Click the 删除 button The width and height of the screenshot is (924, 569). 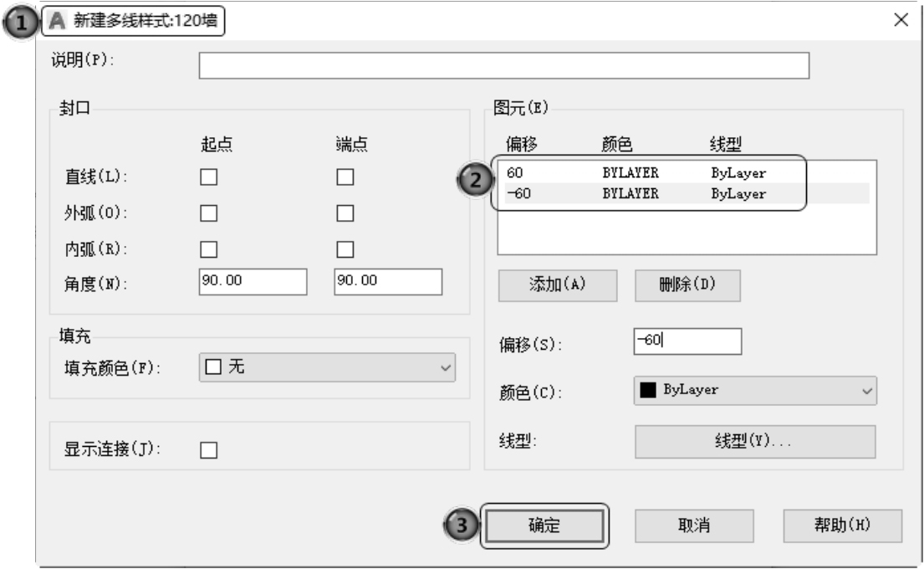pyautogui.click(x=687, y=284)
